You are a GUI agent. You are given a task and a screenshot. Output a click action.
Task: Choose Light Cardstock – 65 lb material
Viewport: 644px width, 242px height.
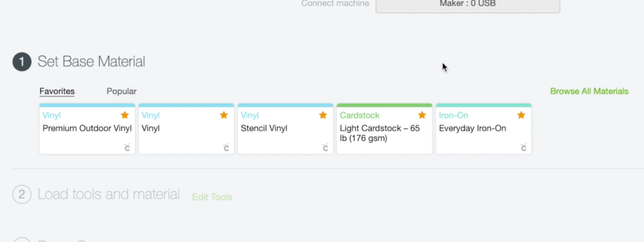[384, 129]
